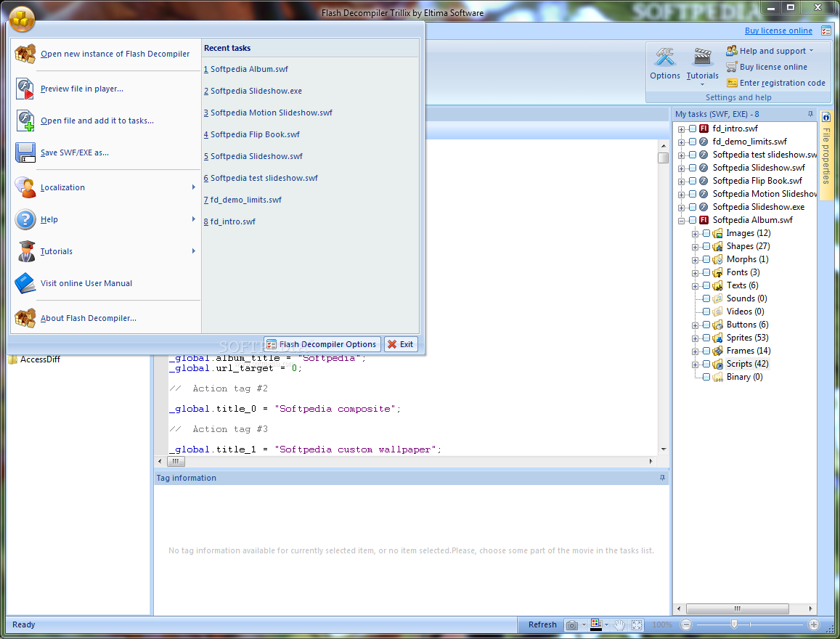Check the Binary (0) checkbox
840x639 pixels.
click(706, 377)
